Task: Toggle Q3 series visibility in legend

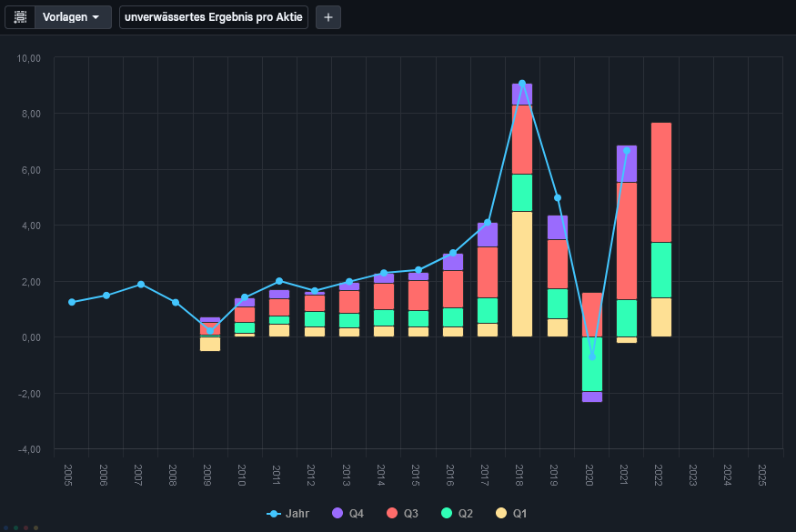Action: click(403, 514)
